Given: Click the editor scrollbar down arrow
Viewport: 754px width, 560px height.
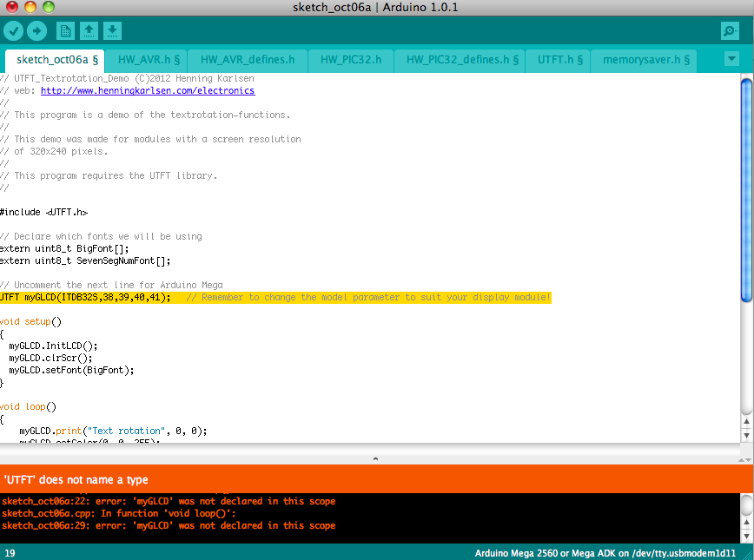Looking at the screenshot, I should click(x=746, y=436).
